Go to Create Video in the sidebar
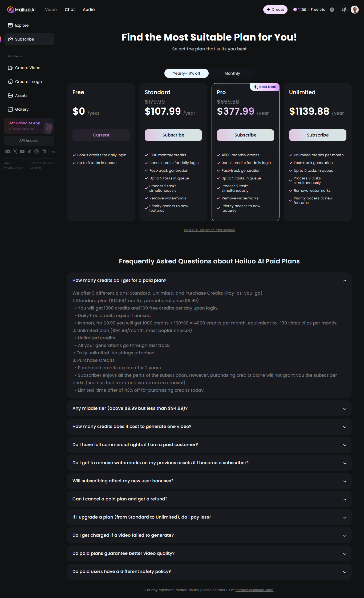The height and width of the screenshot is (598, 364). pos(28,68)
